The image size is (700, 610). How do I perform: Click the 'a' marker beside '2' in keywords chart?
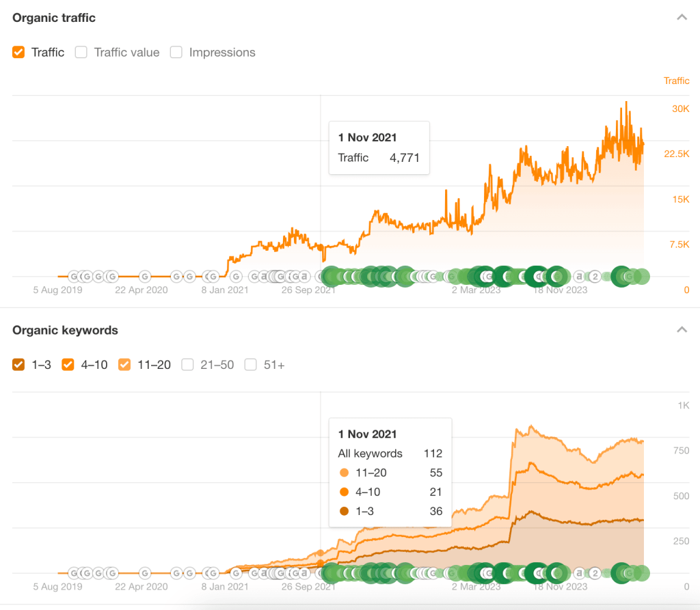pos(580,573)
